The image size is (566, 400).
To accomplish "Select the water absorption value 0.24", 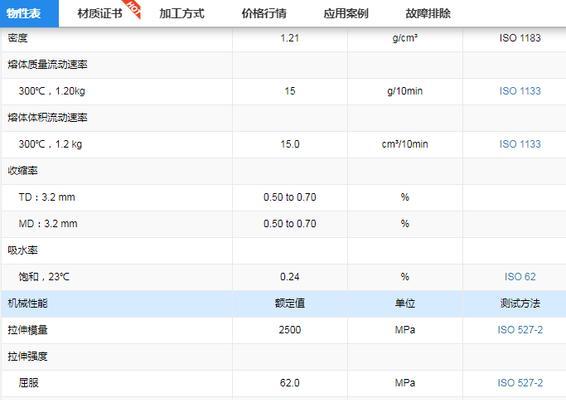I will pos(290,277).
